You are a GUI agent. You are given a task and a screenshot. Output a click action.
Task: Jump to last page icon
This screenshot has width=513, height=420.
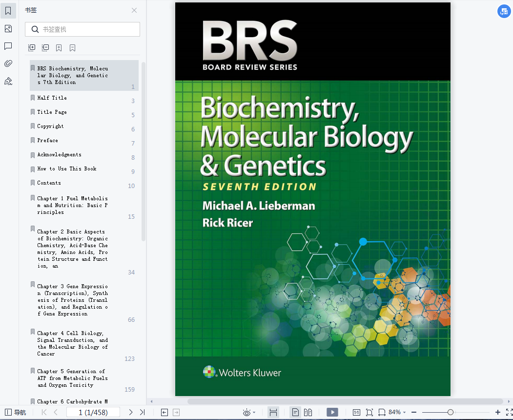point(143,413)
